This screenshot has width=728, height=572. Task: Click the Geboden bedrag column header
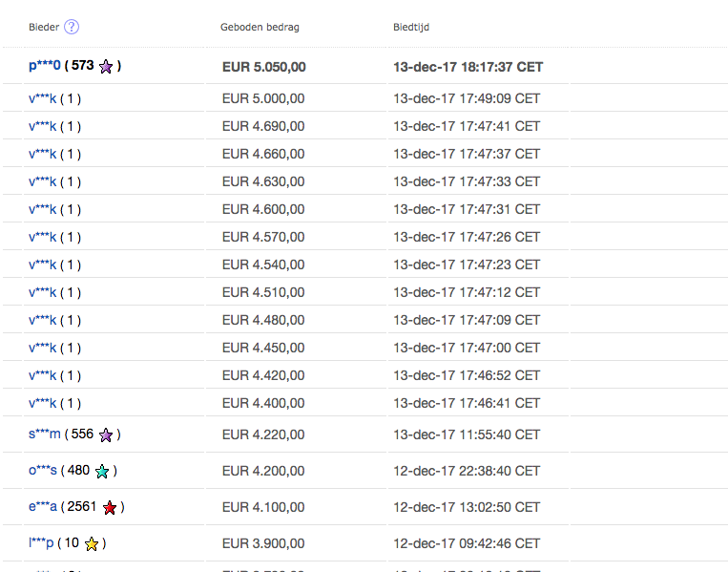pos(260,28)
